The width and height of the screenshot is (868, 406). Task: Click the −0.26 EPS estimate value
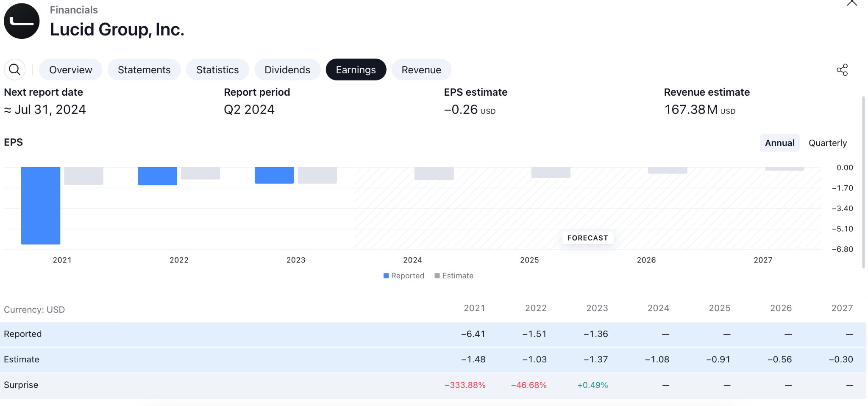click(x=470, y=110)
